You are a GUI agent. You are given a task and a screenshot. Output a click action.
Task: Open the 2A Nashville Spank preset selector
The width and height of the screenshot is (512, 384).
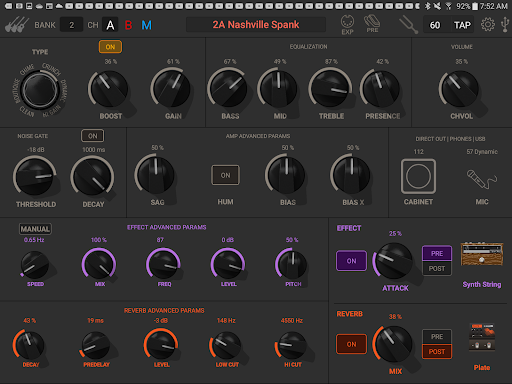click(x=256, y=25)
